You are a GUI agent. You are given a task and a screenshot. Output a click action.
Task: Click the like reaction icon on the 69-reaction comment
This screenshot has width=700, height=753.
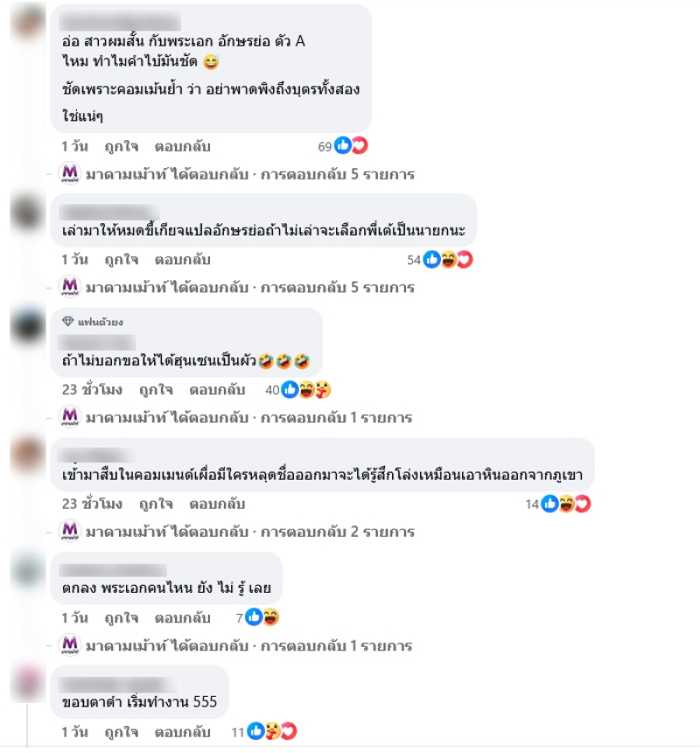pos(343,145)
